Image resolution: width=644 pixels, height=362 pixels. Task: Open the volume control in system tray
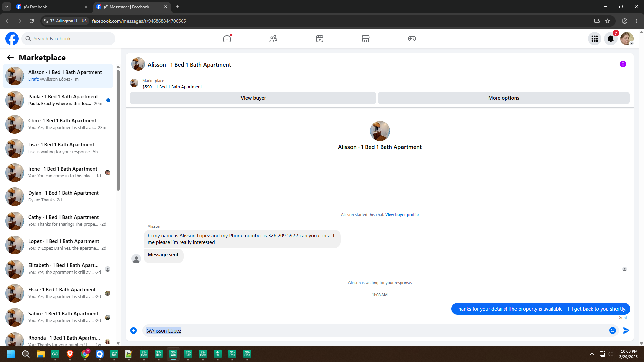610,354
